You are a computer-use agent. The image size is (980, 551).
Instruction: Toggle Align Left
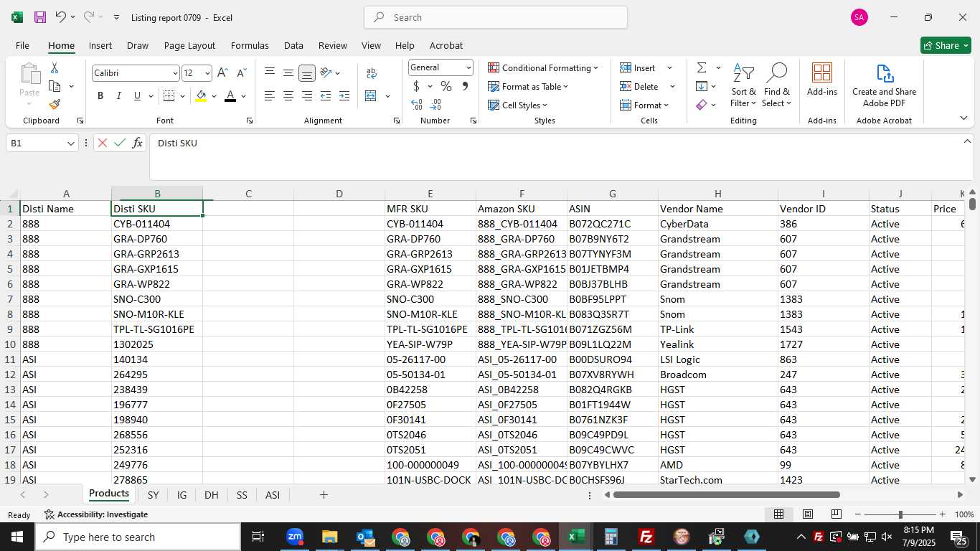(270, 96)
